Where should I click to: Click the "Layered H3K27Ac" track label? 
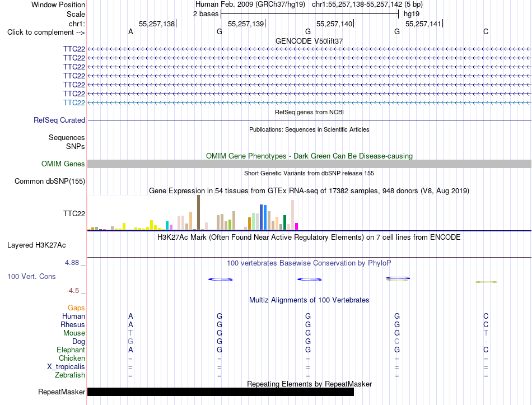36,245
